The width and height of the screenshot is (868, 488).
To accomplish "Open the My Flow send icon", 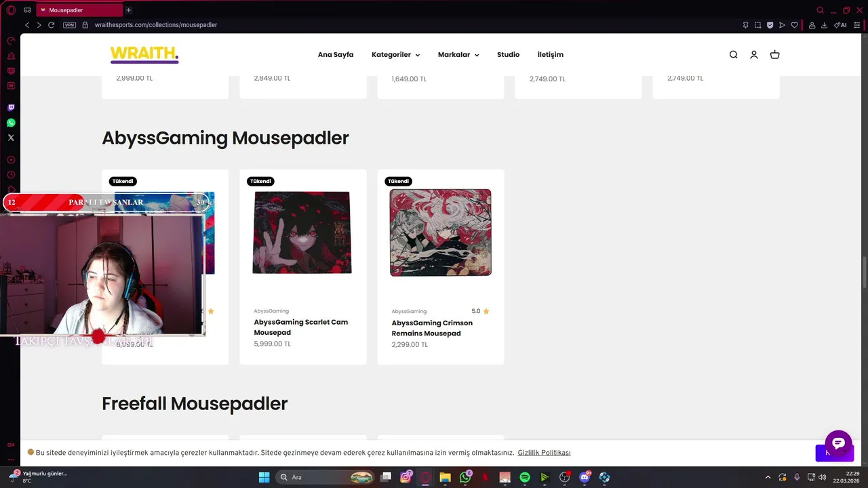I will (x=782, y=25).
